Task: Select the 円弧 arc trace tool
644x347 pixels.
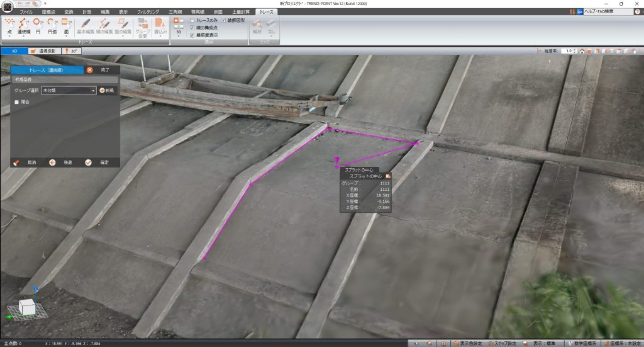Action: (x=52, y=26)
